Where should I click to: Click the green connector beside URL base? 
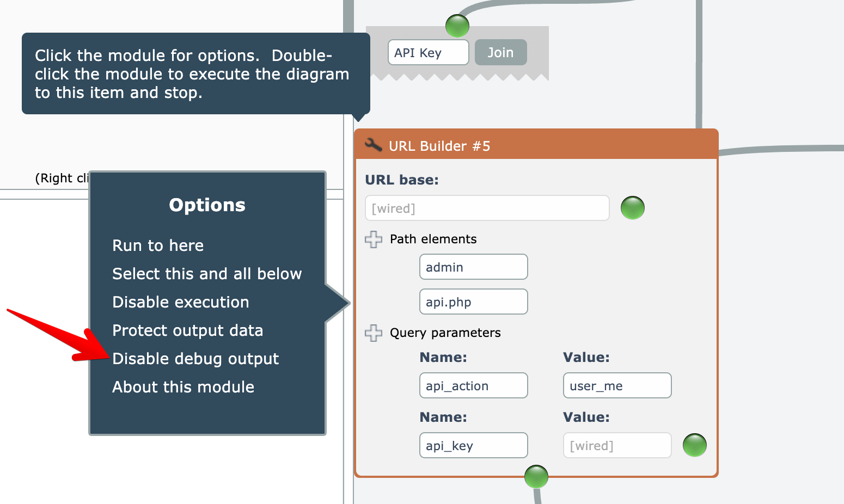click(x=633, y=208)
